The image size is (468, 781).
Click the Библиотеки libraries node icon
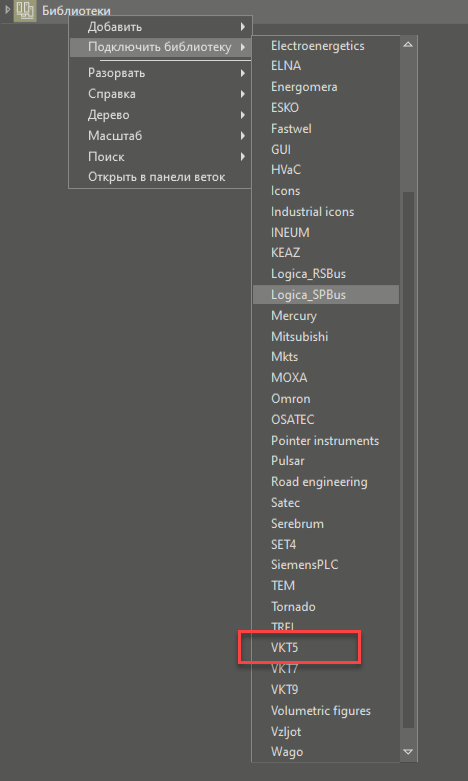click(x=25, y=10)
